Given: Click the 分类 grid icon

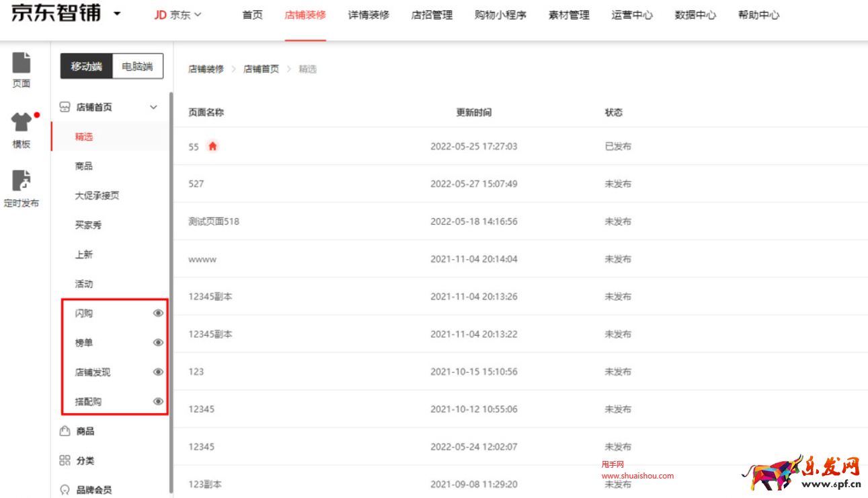Looking at the screenshot, I should 65,460.
